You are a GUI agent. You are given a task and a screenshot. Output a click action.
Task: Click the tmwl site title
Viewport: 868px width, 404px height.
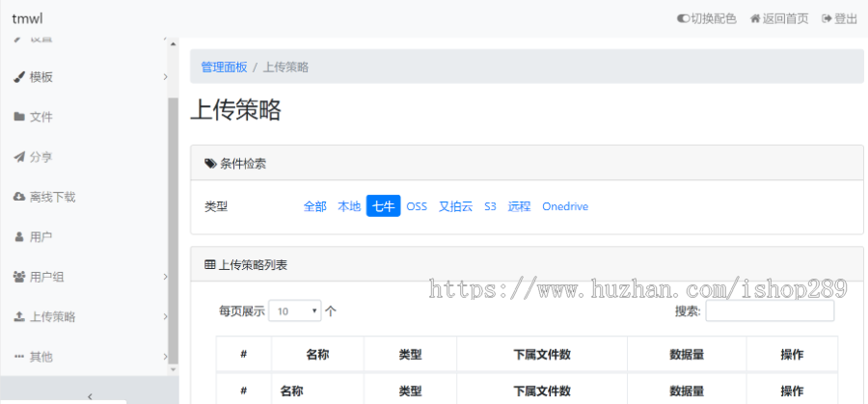27,19
